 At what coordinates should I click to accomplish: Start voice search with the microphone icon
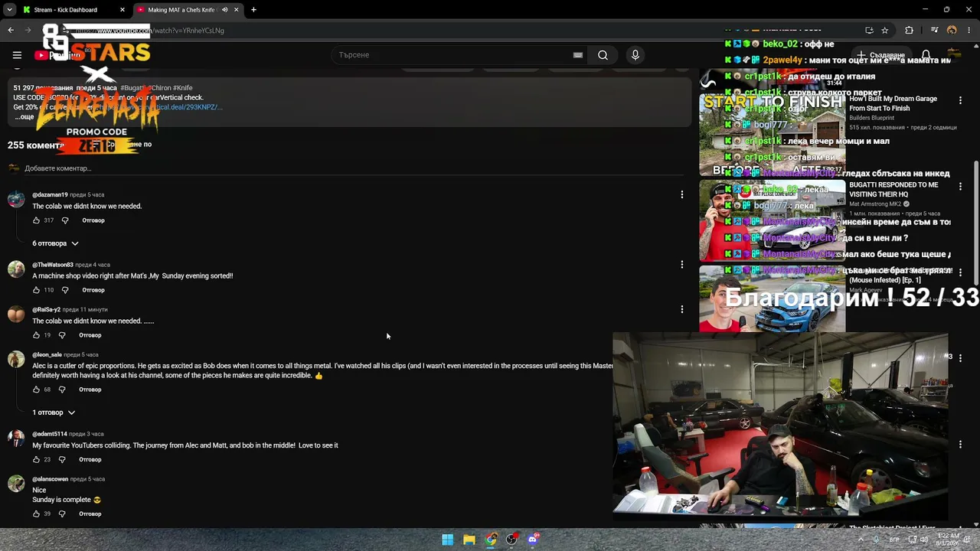click(635, 55)
